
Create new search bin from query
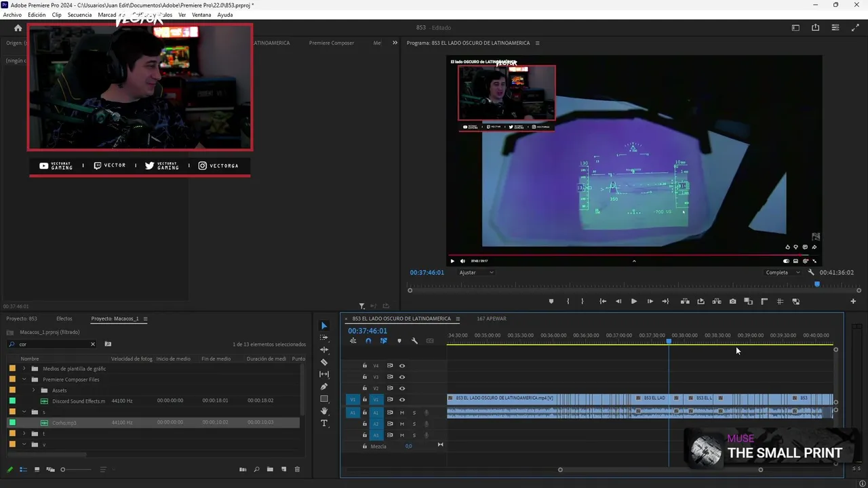tap(108, 344)
